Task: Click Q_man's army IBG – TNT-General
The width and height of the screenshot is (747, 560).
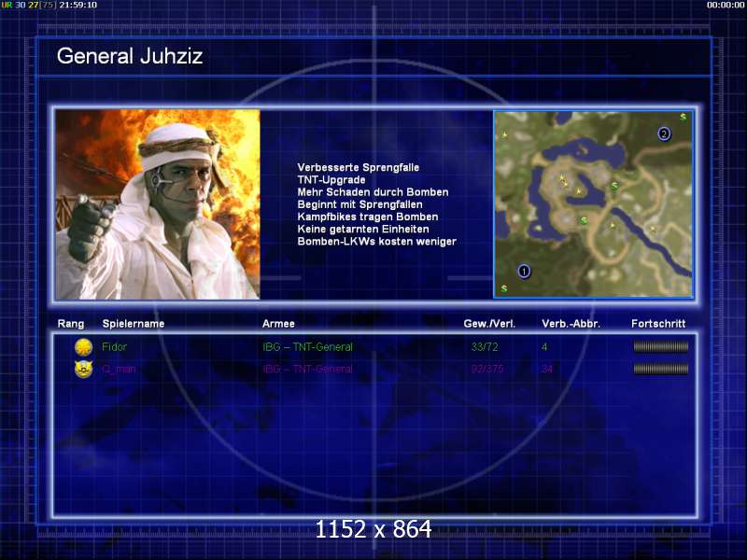Action: (308, 369)
